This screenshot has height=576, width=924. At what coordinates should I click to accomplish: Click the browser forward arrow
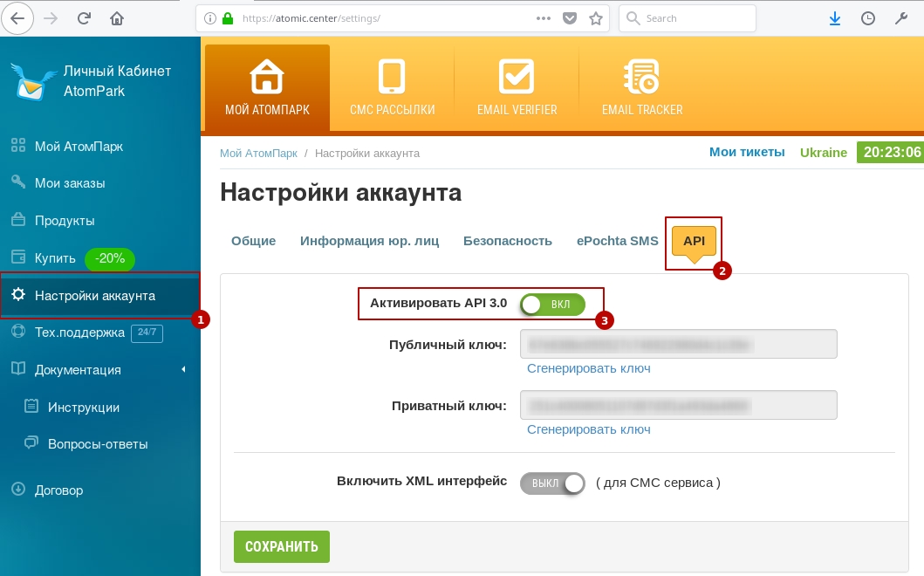pyautogui.click(x=51, y=18)
